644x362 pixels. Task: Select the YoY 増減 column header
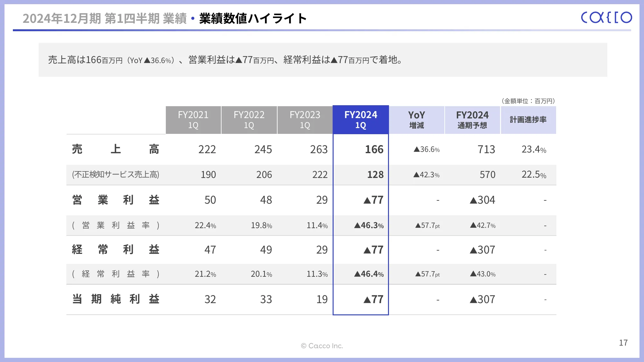(417, 120)
